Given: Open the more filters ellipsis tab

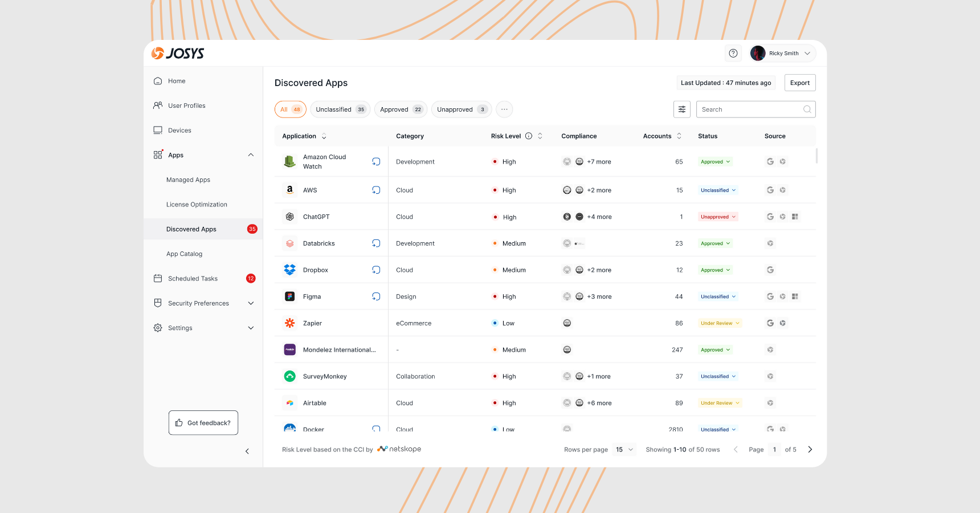Looking at the screenshot, I should click(504, 109).
